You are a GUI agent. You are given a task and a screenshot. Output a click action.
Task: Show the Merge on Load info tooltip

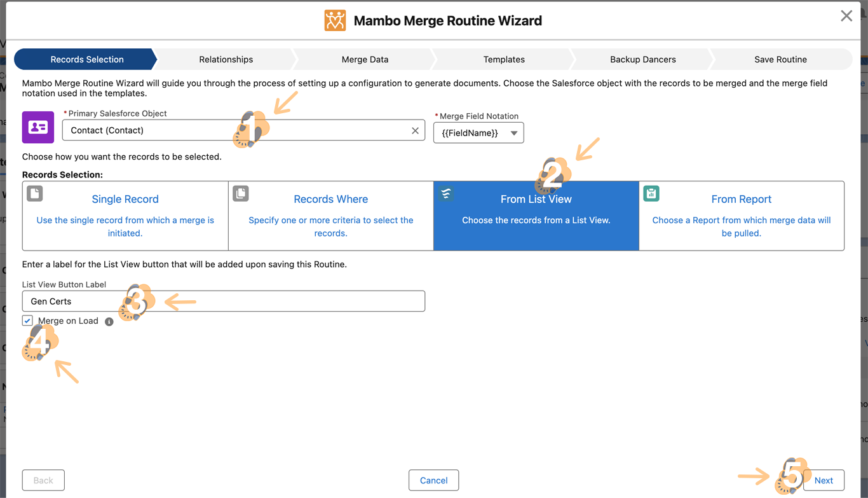click(109, 322)
